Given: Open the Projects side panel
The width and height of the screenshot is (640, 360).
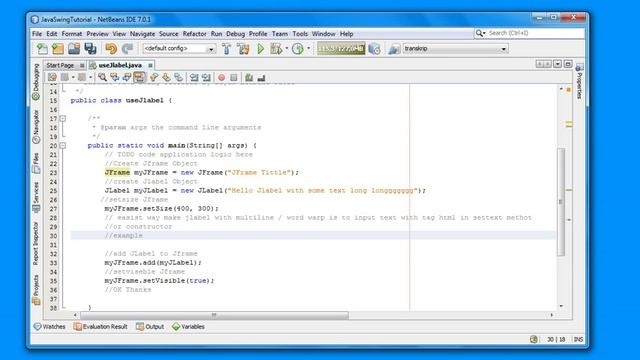Looking at the screenshot, I should 36,289.
